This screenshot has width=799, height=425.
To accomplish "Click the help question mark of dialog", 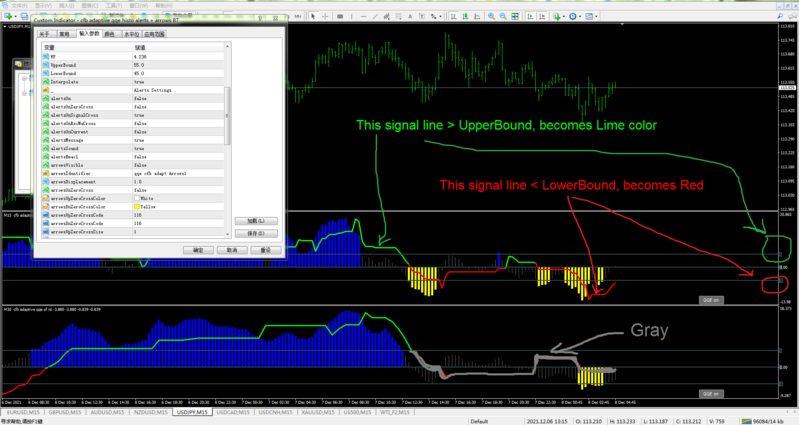I will (260, 19).
